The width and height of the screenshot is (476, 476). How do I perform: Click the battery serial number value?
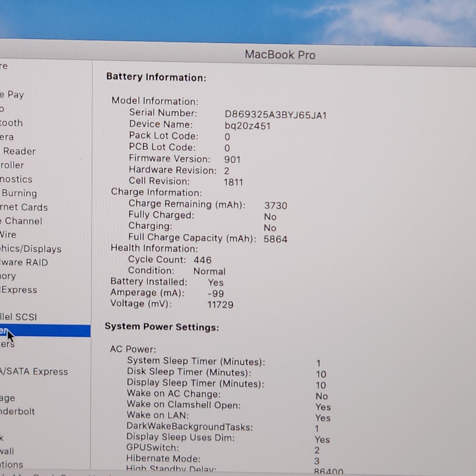275,115
